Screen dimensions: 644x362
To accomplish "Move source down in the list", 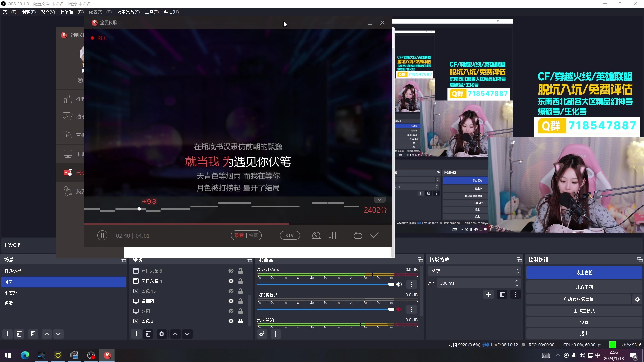I will [x=187, y=334].
